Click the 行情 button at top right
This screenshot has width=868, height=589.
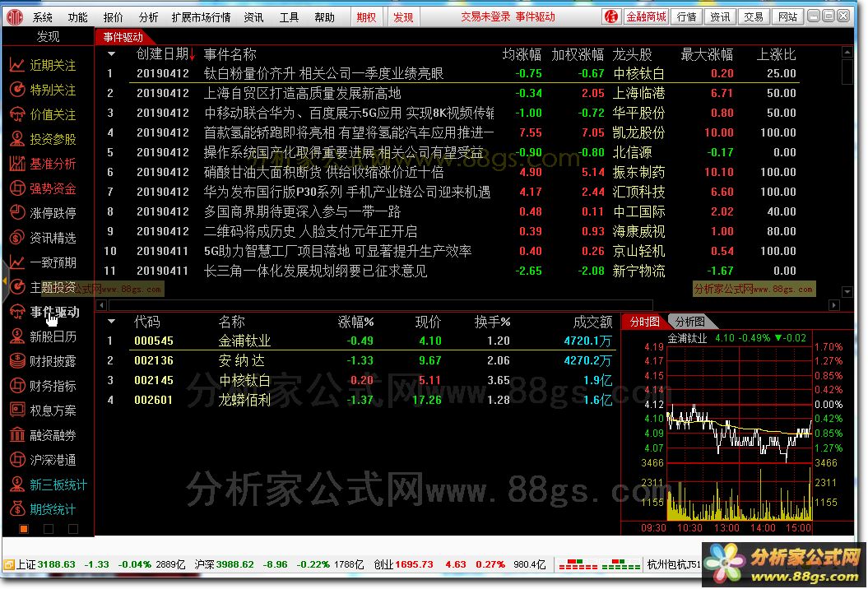pos(686,17)
